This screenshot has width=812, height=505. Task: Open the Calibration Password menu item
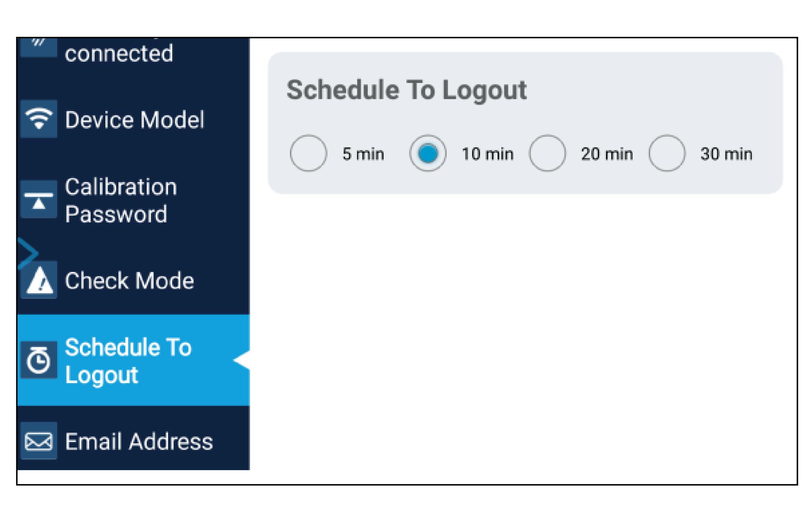[x=121, y=200]
